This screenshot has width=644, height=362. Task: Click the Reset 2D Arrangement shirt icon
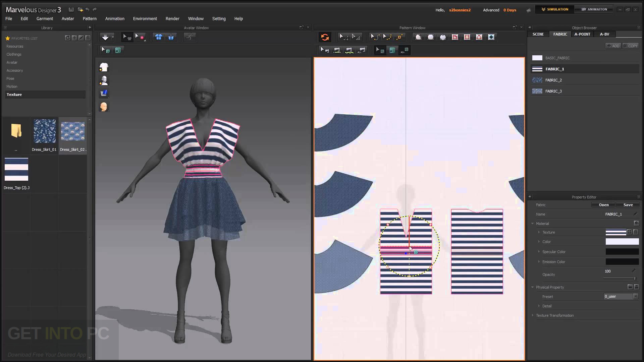click(x=159, y=37)
